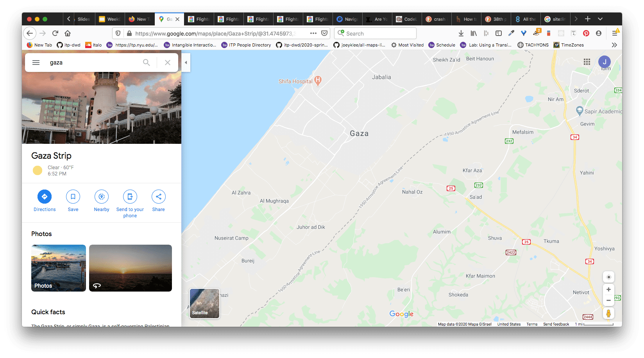644x358 pixels.
Task: Open the Photos thumbnail of harbor
Action: click(59, 268)
